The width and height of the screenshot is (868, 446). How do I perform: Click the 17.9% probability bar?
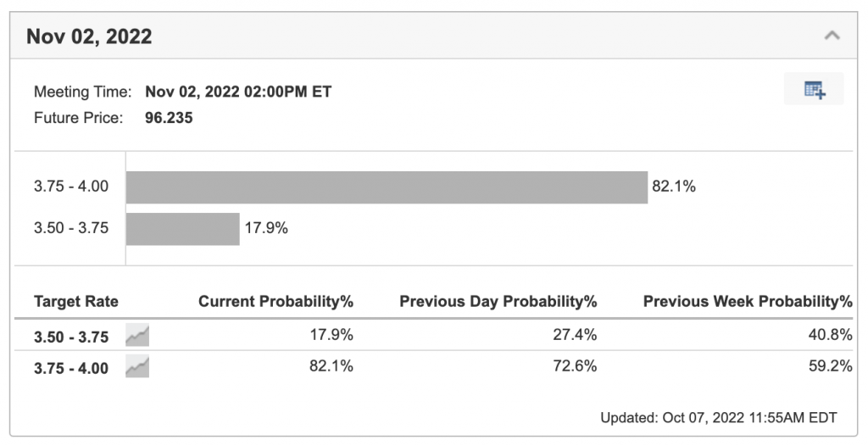click(183, 229)
